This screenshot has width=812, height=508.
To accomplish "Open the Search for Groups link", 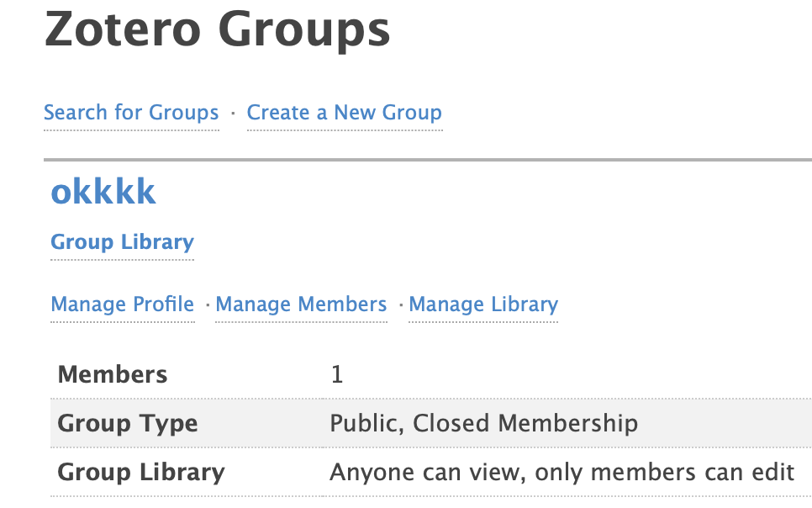I will pos(131,113).
